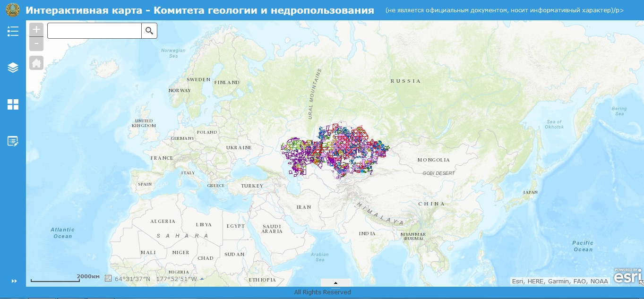
Task: Open the edit notes widget icon
Action: click(x=13, y=141)
